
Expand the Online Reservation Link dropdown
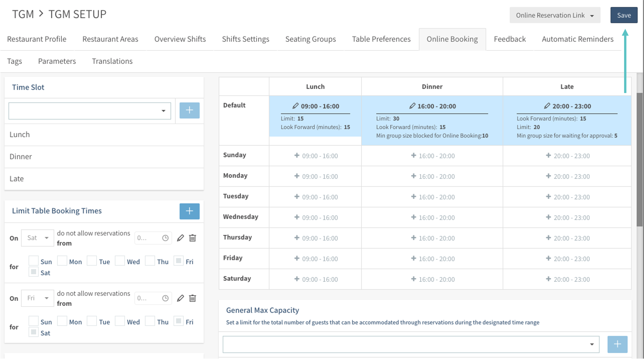[555, 15]
